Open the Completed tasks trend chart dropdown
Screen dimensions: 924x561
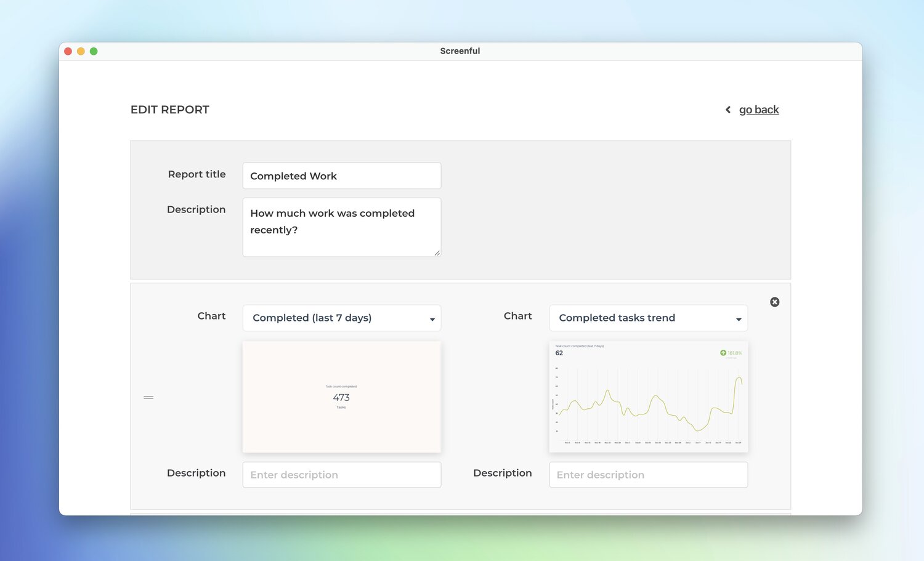click(649, 318)
